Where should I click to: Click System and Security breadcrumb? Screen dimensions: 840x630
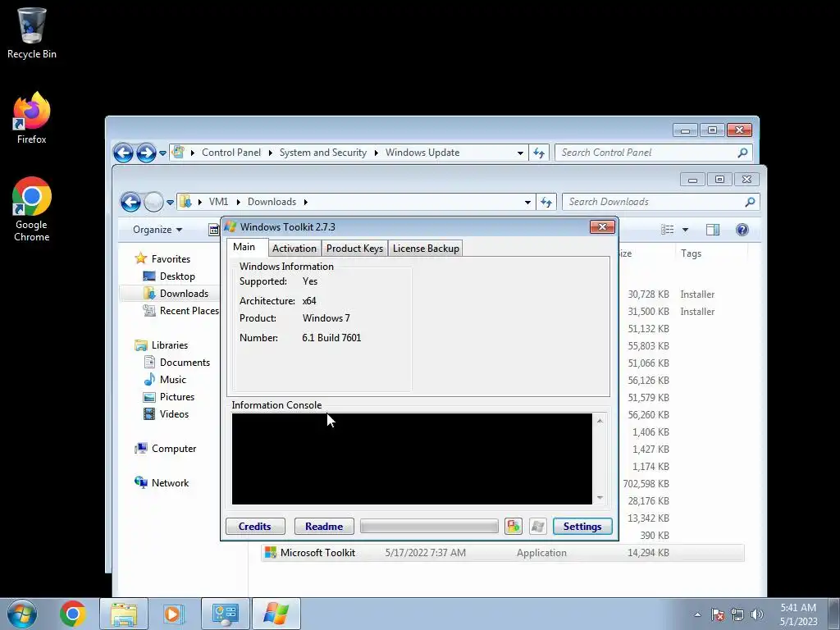point(323,153)
